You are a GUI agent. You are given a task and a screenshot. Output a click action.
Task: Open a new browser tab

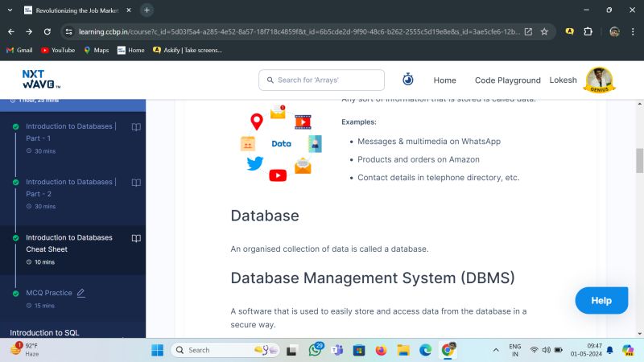pyautogui.click(x=147, y=10)
